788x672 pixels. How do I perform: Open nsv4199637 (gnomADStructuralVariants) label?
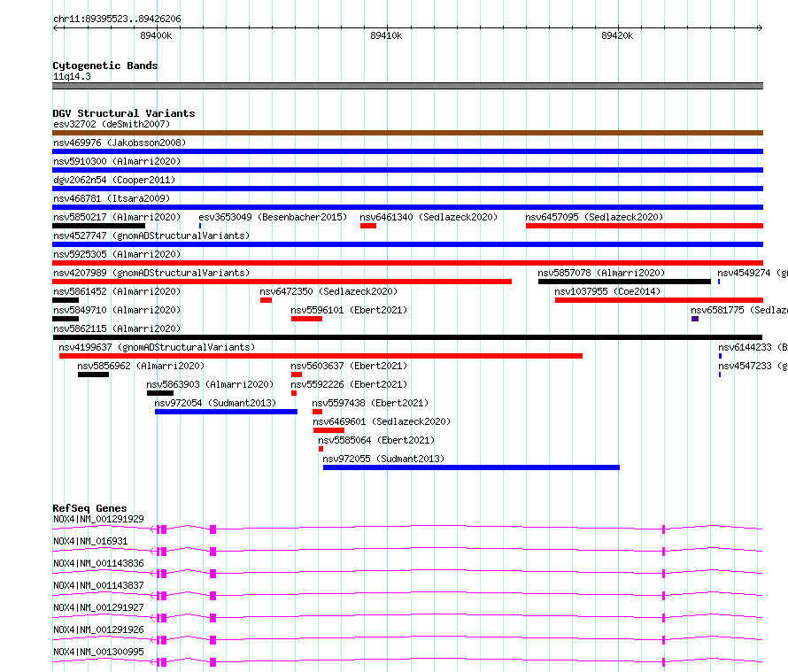(x=157, y=347)
